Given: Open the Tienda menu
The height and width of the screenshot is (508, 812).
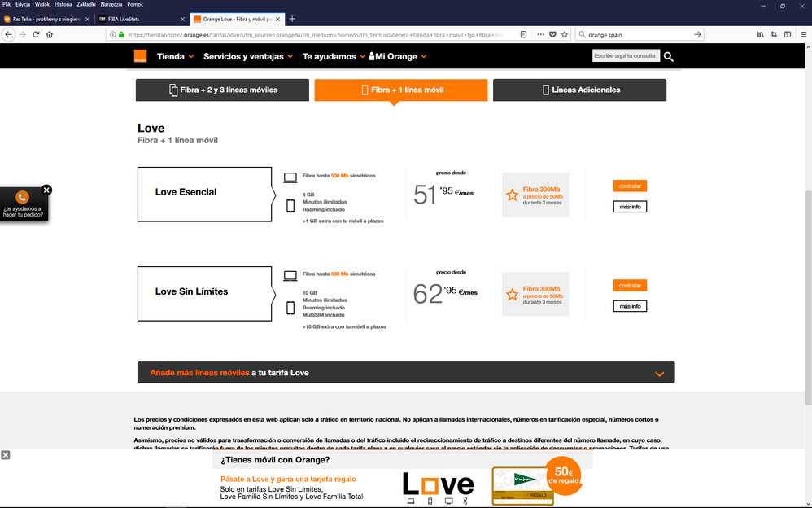Looking at the screenshot, I should [176, 56].
